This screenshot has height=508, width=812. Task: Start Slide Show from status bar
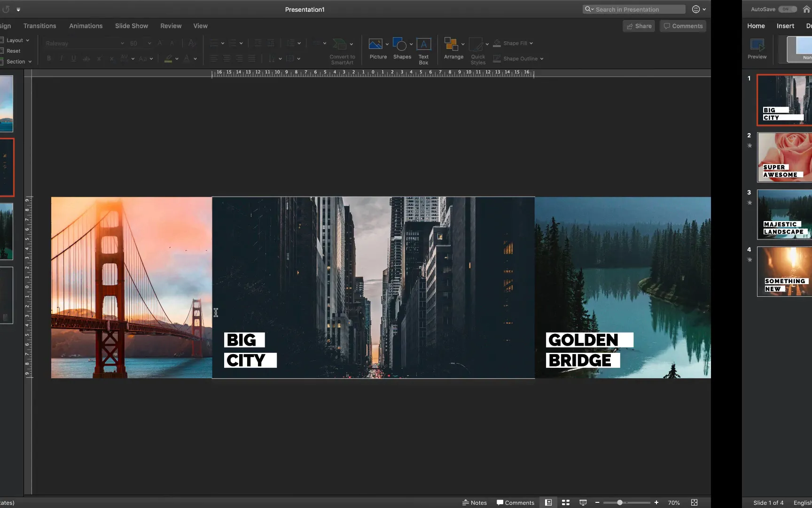583,502
